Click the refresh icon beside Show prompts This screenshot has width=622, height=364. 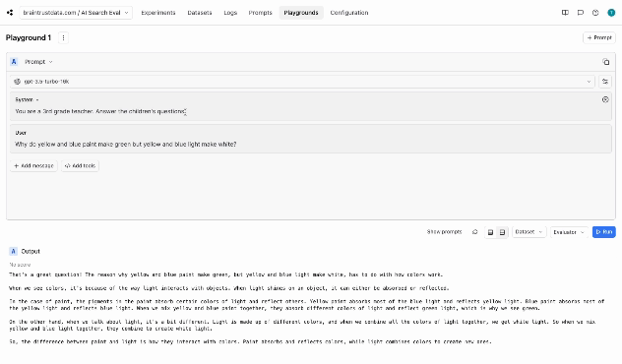pyautogui.click(x=474, y=232)
